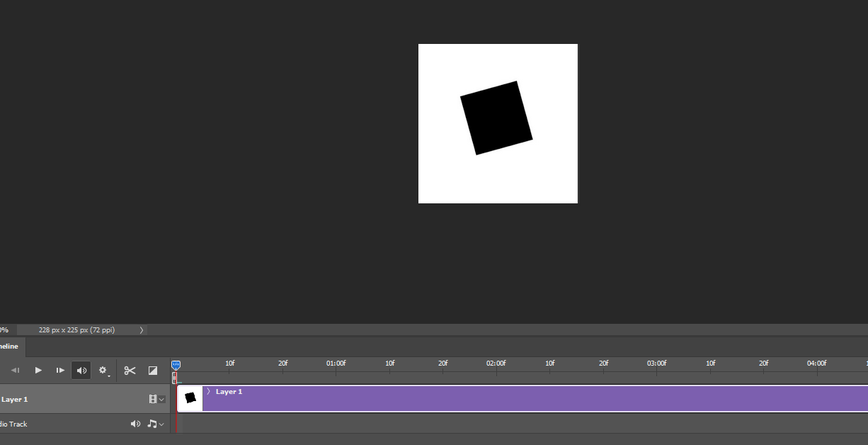Viewport: 868px width, 445px height.
Task: Toggle timeline audio playback speaker button
Action: [81, 371]
